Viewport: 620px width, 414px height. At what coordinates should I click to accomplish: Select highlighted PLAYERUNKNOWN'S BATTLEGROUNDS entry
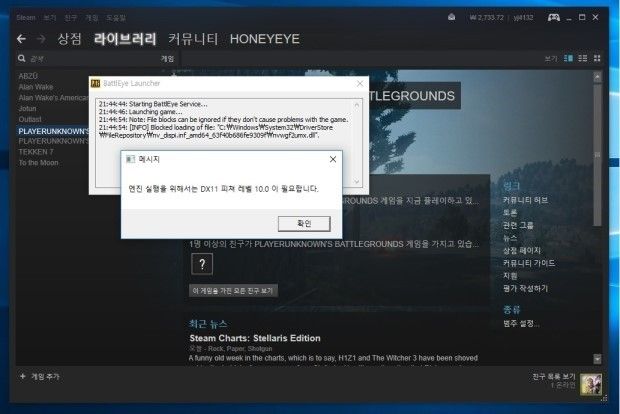point(53,131)
